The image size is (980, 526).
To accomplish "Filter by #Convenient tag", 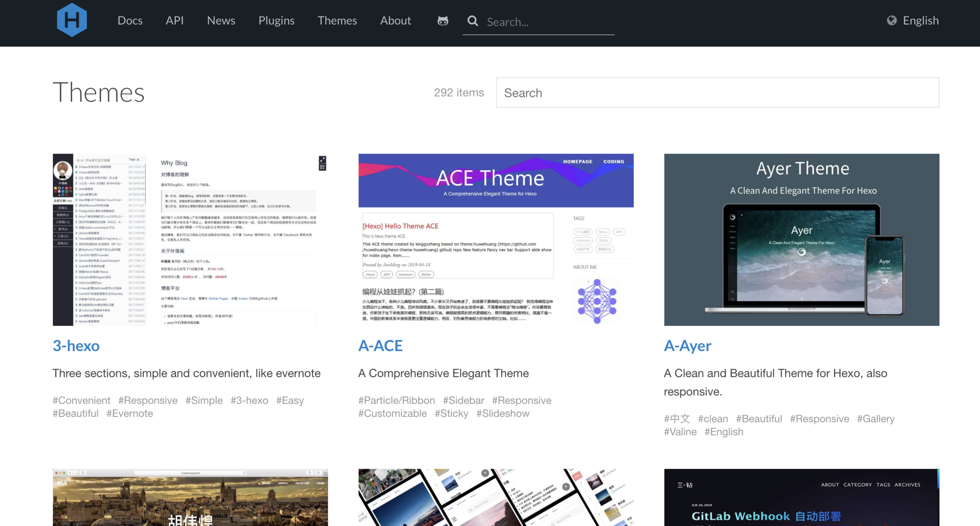I will pos(81,400).
